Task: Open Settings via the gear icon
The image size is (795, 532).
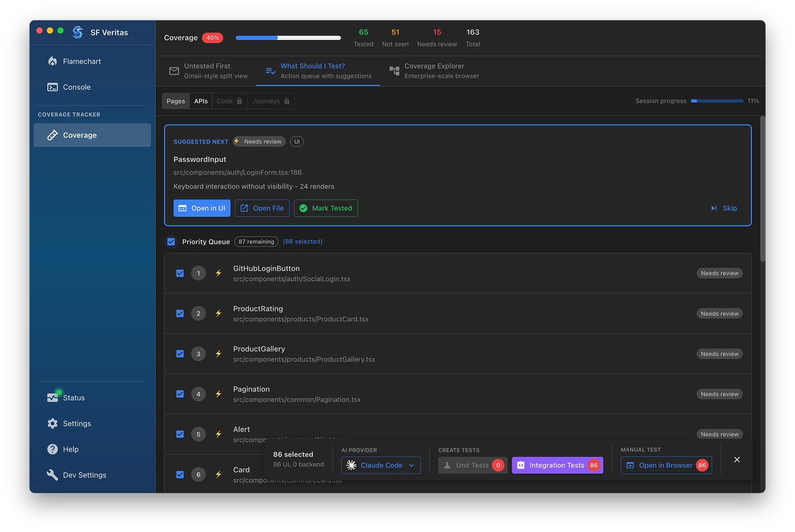Action: tap(53, 423)
